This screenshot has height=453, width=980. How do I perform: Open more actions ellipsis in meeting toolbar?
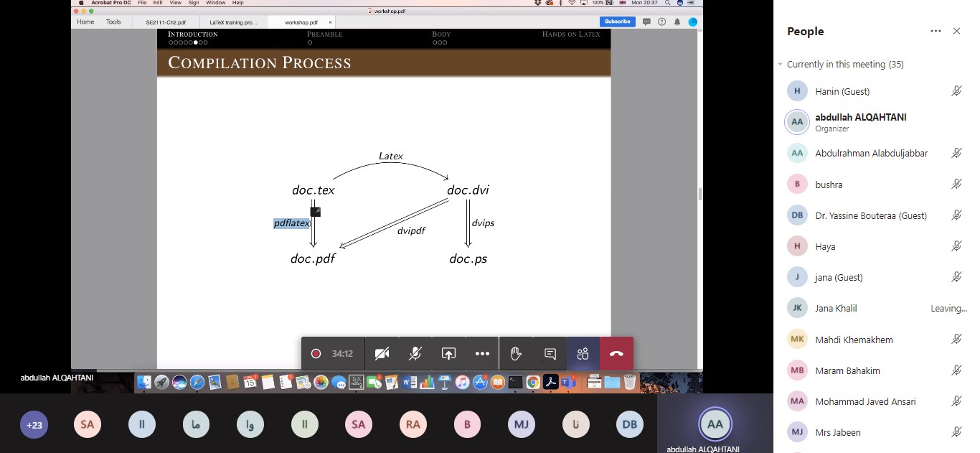pos(482,353)
